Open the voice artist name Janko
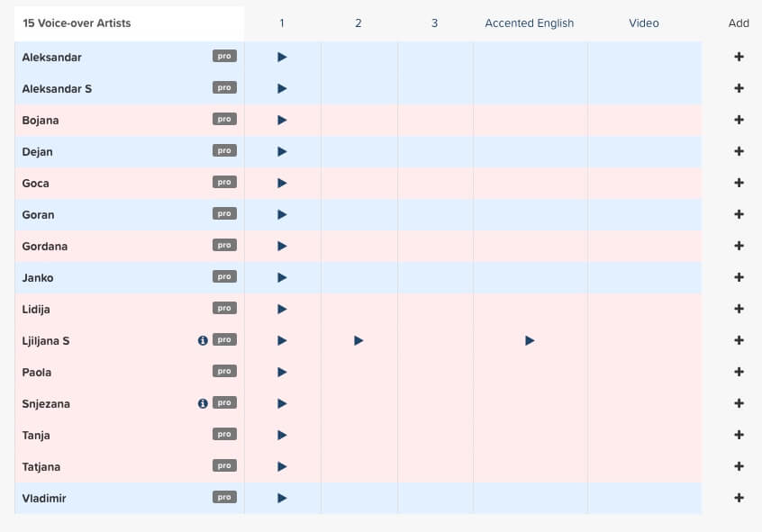This screenshot has height=532, width=762. coord(38,278)
